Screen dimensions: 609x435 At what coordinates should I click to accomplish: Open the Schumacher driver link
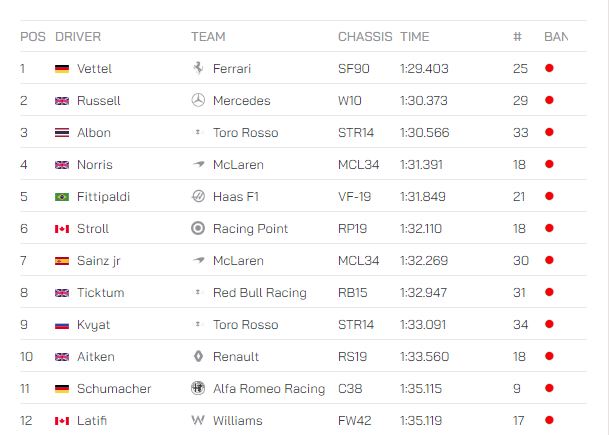pos(114,388)
